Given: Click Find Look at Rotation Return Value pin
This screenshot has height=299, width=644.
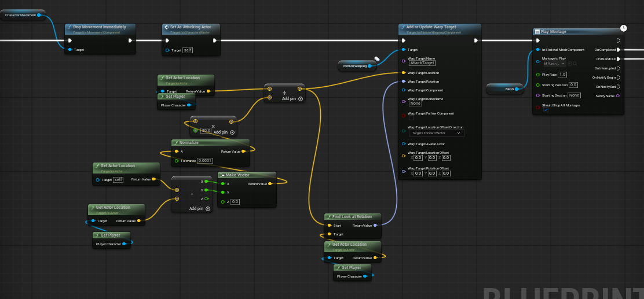Looking at the screenshot, I should pyautogui.click(x=375, y=225).
